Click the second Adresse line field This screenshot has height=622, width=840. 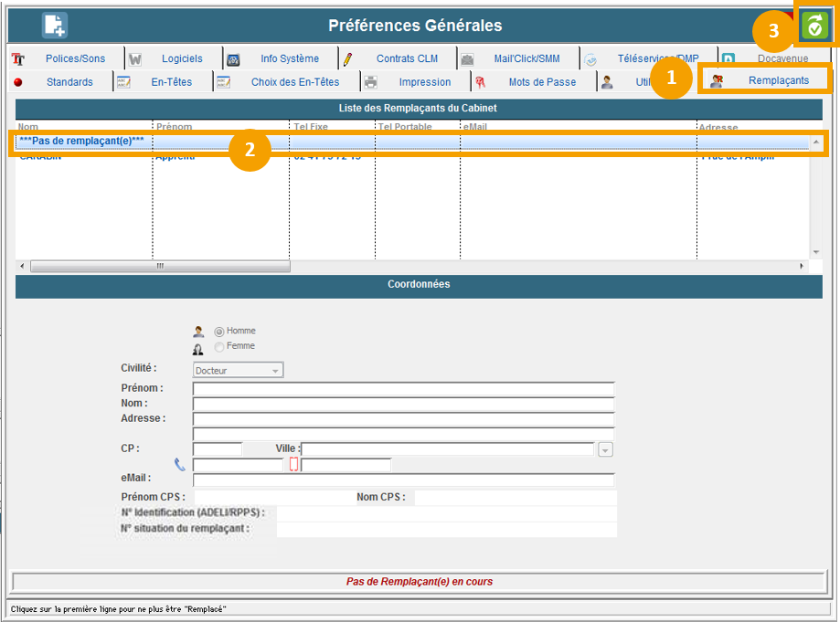(x=403, y=434)
